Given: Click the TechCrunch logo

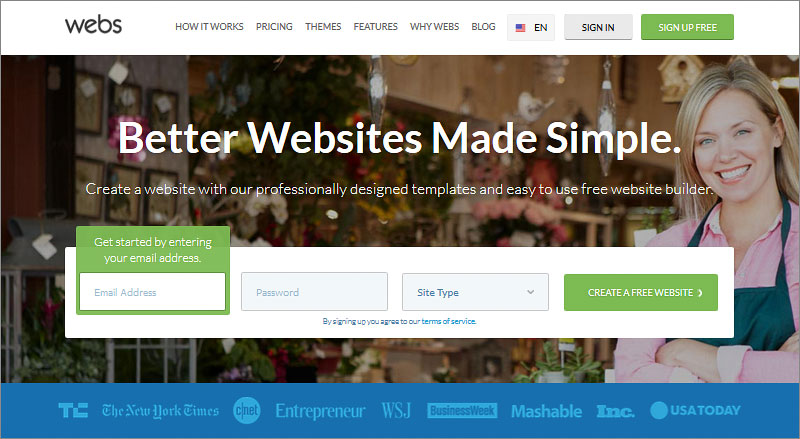Looking at the screenshot, I should click(x=73, y=410).
